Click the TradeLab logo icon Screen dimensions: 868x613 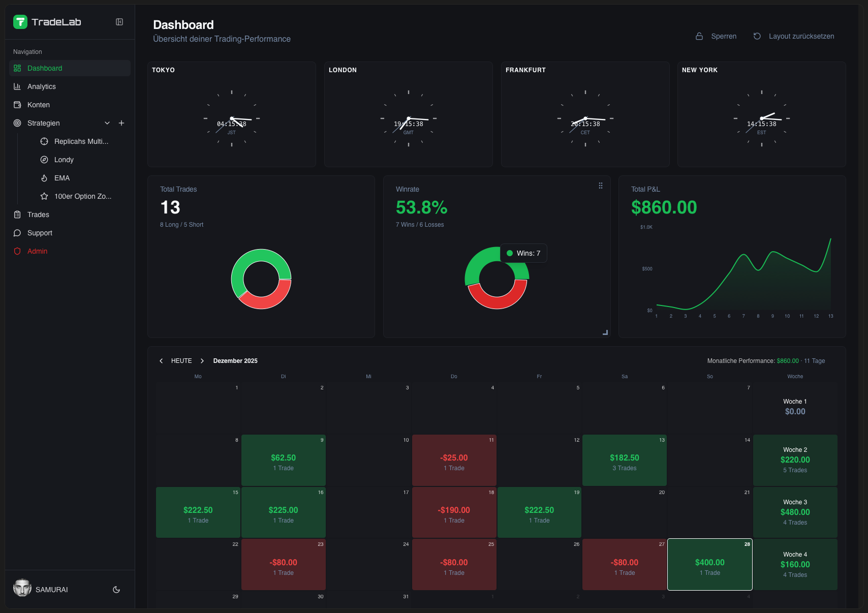coord(20,22)
